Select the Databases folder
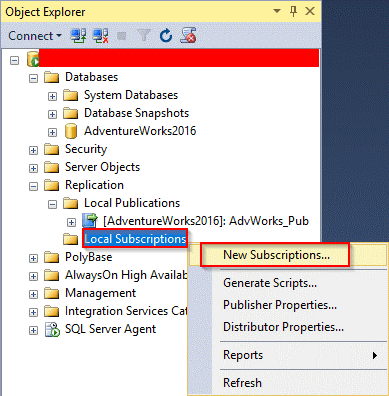 coord(91,77)
